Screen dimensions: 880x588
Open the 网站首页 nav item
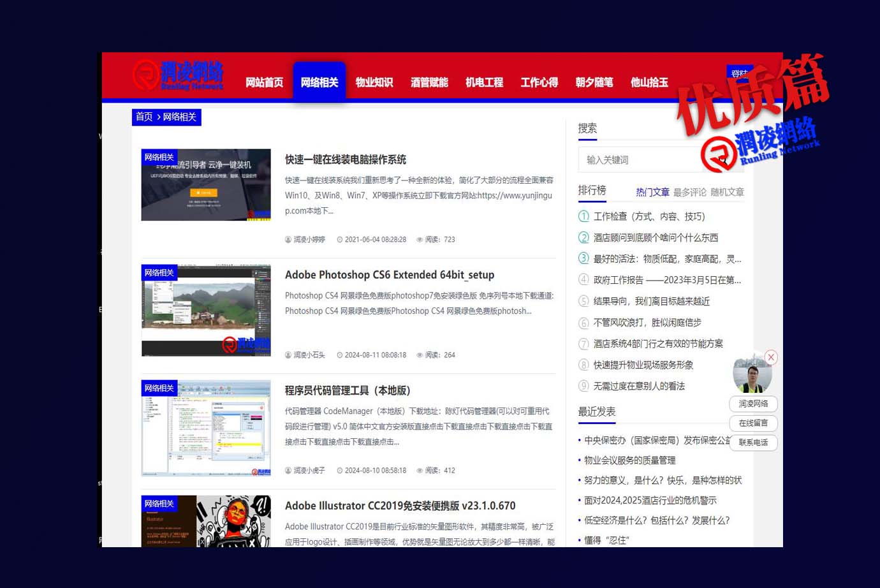(264, 82)
